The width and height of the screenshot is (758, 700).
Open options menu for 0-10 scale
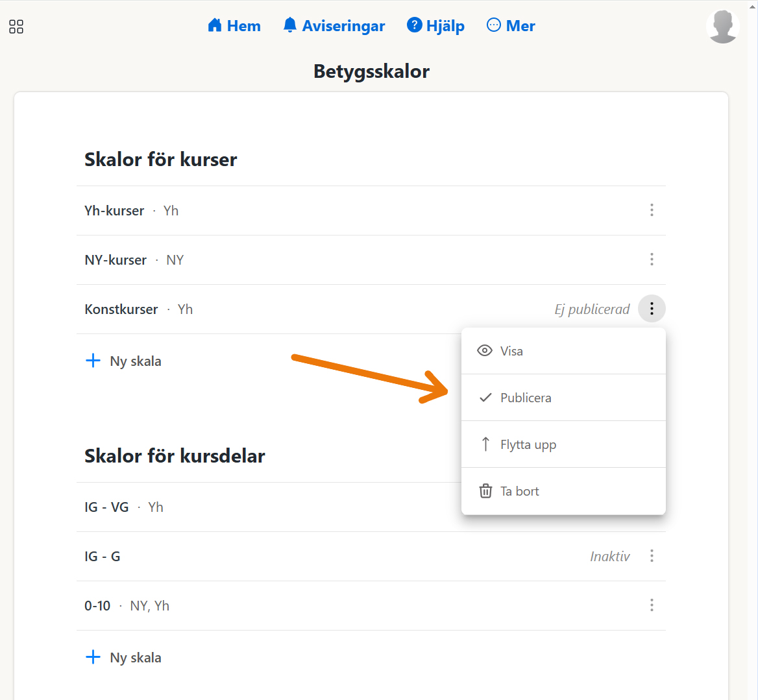pos(652,605)
